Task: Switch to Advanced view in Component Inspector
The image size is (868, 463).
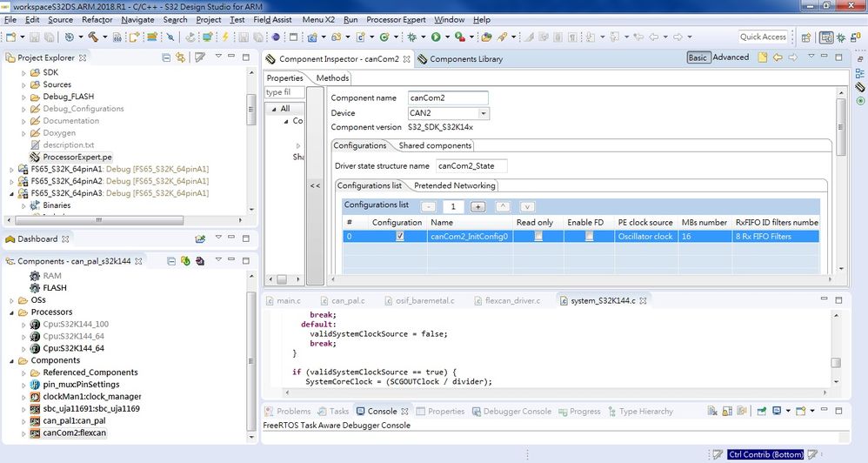Action: click(x=731, y=57)
